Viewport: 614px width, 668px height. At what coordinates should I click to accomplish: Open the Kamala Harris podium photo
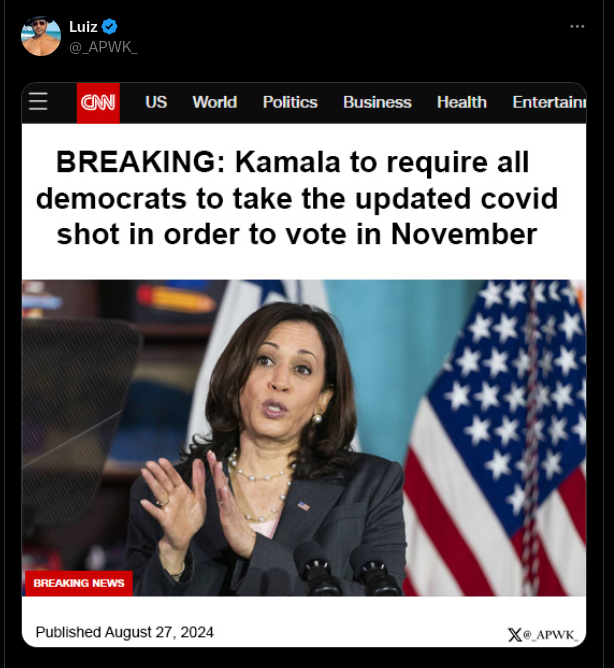(x=304, y=438)
